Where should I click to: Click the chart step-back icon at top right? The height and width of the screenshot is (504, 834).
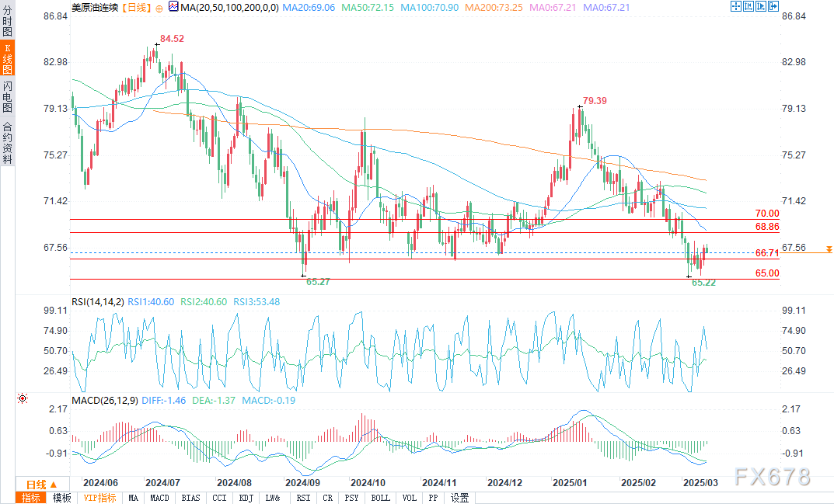point(749,6)
